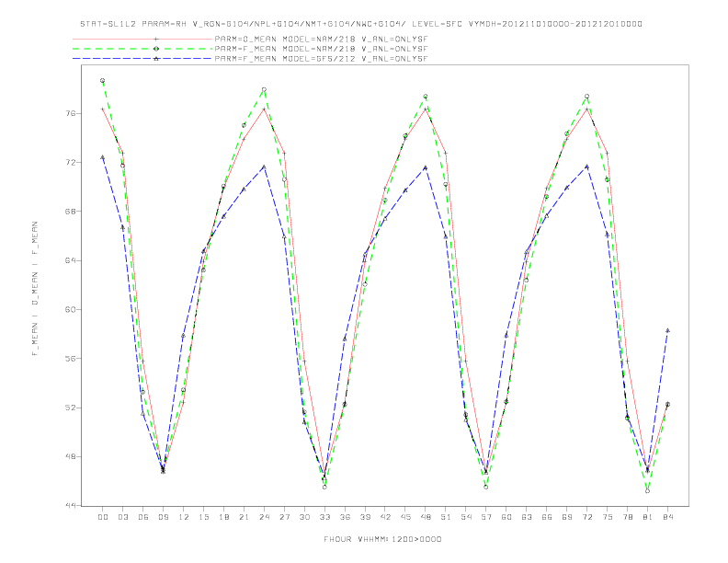
Task: Click the blue triangle data point at hour 84
Action: click(x=667, y=331)
